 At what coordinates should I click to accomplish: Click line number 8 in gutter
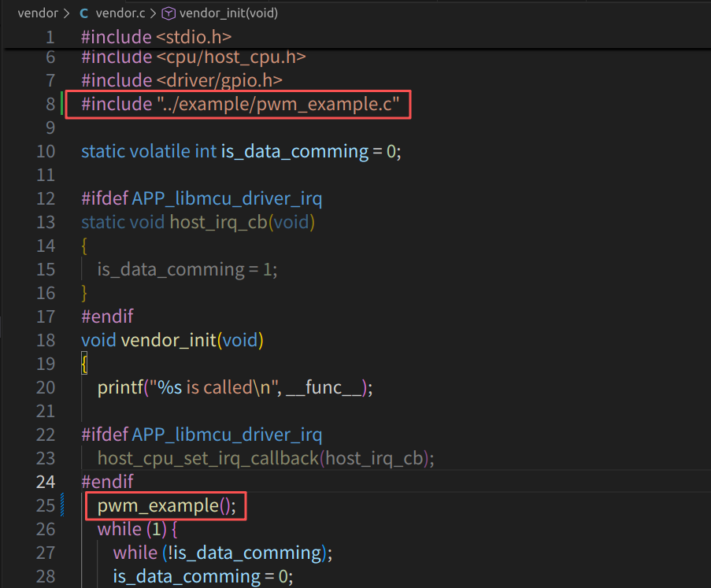tap(50, 104)
